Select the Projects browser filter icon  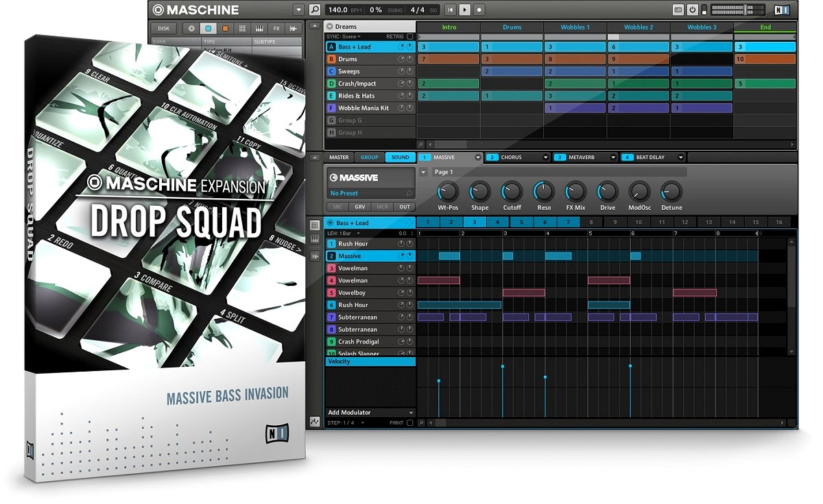[x=190, y=29]
